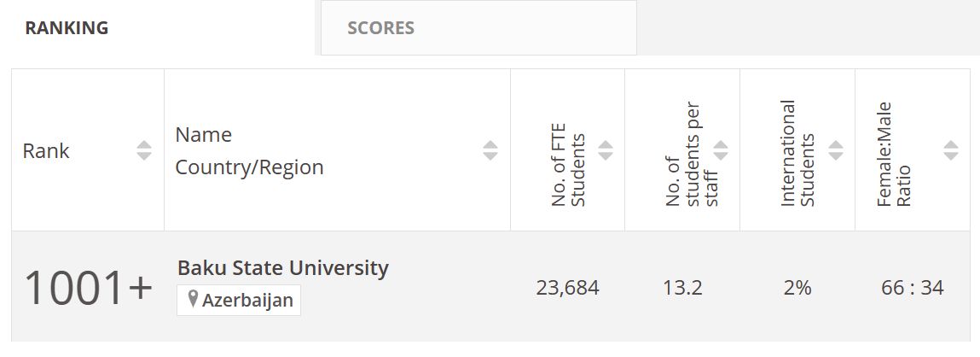Sort by Name Country/Region arrows icon
980x357 pixels.
490,151
